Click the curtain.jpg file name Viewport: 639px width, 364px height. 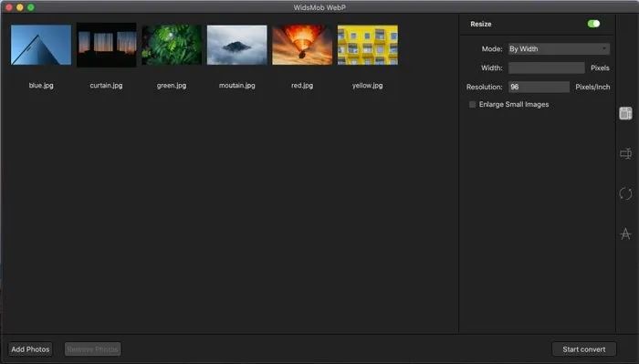click(x=107, y=85)
